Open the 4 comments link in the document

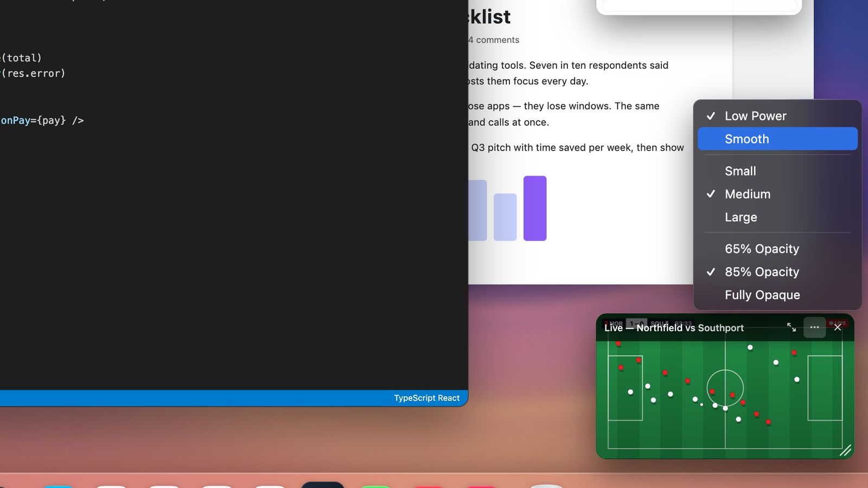[x=494, y=40]
